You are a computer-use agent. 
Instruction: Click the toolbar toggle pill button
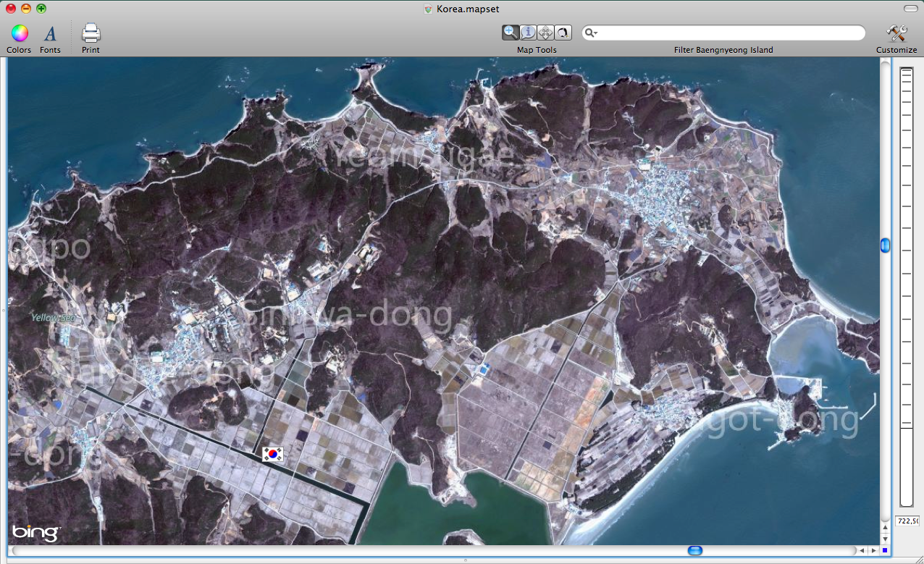point(910,9)
